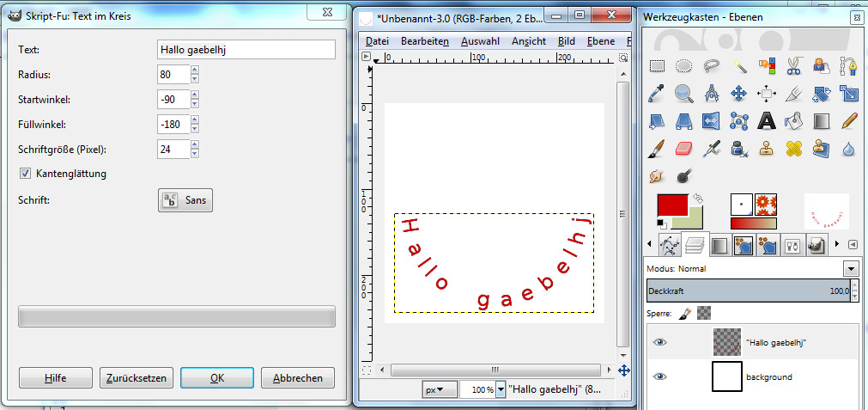Select the Dodge/Burn tool
Image resolution: width=868 pixels, height=410 pixels.
684,176
